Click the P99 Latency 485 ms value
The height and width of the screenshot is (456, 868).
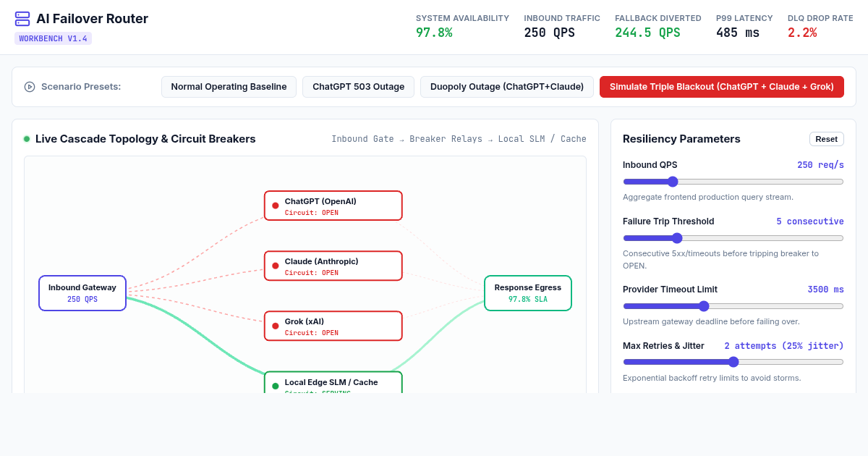[738, 33]
